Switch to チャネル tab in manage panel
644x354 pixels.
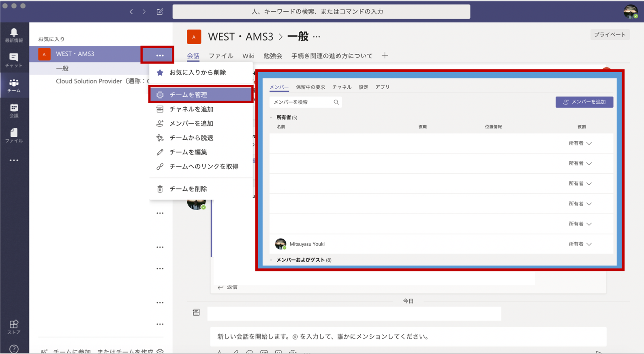coord(342,87)
